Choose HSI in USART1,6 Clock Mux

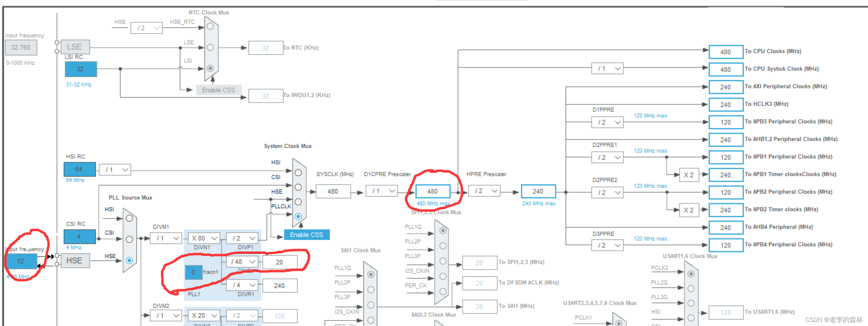(691, 318)
